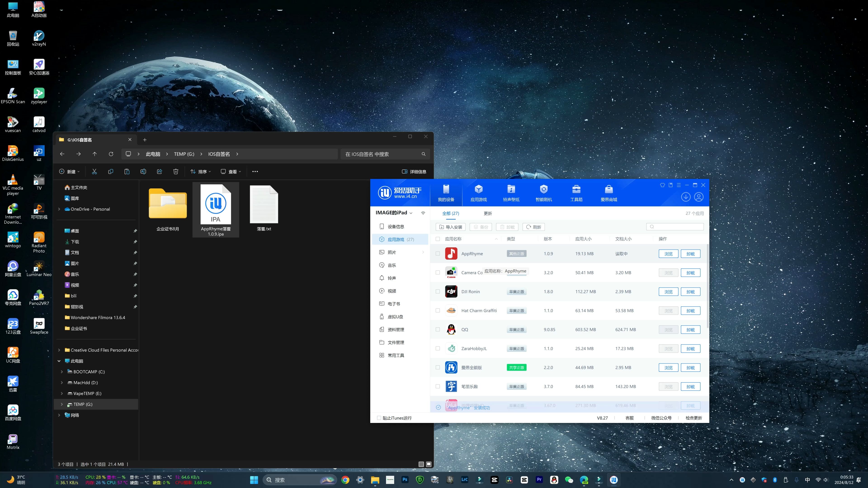Check the select-all checkbox beside 应用名称

pyautogui.click(x=438, y=239)
